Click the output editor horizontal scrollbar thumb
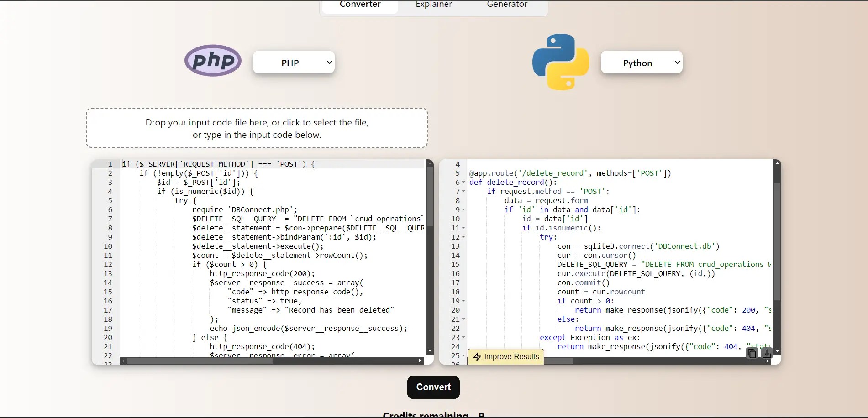 558,361
